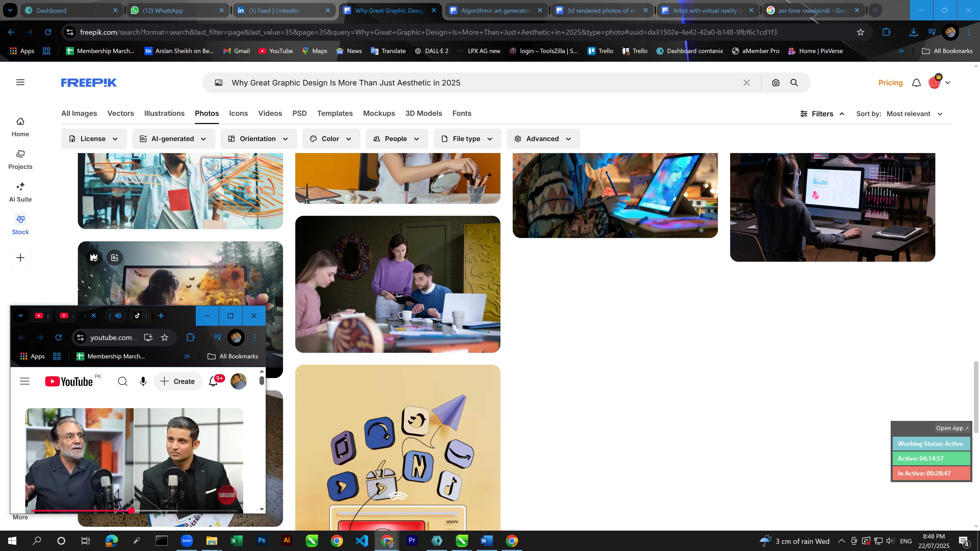Open Projects in Freepik sidebar

point(20,160)
